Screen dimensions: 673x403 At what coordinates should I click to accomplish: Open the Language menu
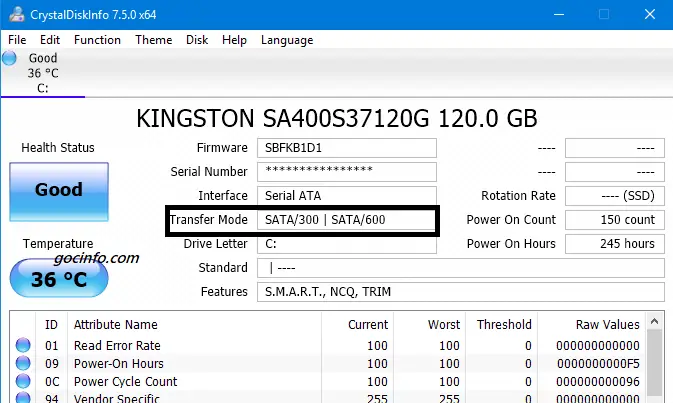[287, 40]
